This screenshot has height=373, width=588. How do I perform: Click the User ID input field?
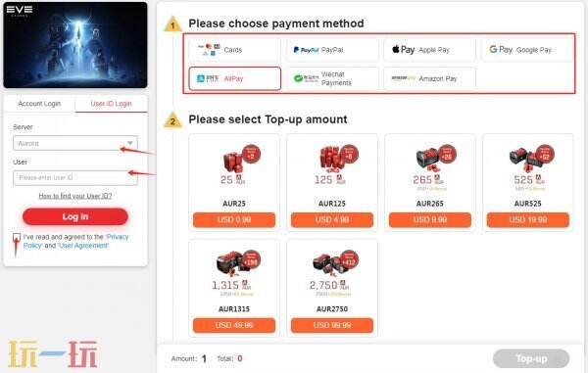(x=75, y=178)
